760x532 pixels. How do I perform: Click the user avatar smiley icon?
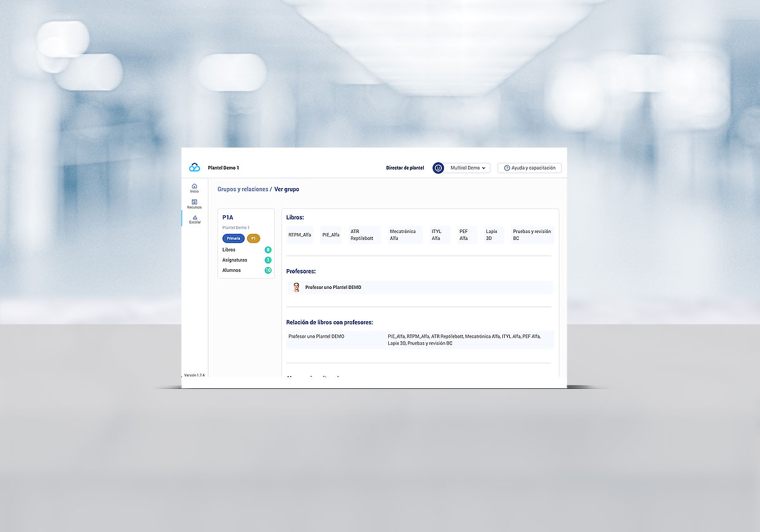coord(438,168)
